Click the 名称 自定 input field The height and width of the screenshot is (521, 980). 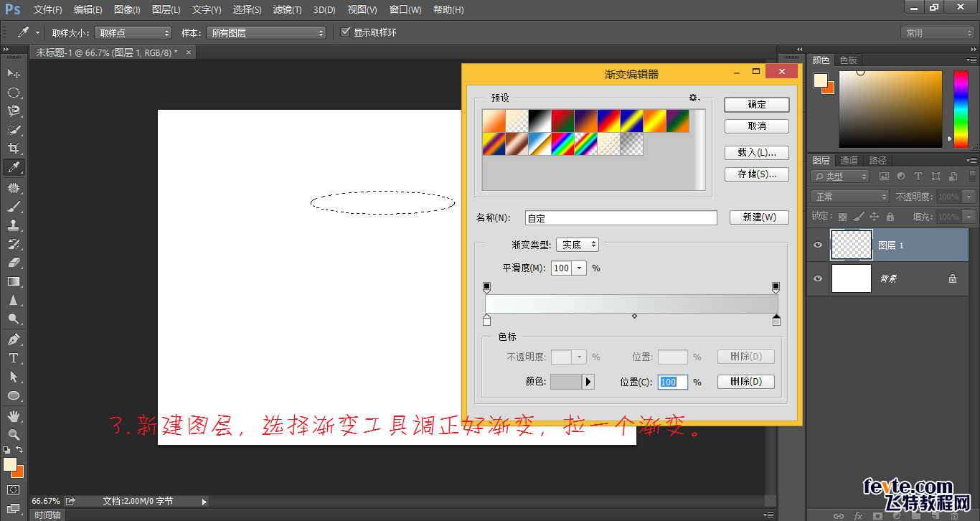pyautogui.click(x=621, y=217)
